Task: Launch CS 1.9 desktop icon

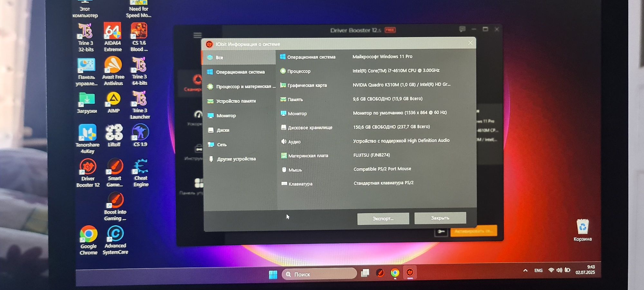Action: [x=140, y=135]
